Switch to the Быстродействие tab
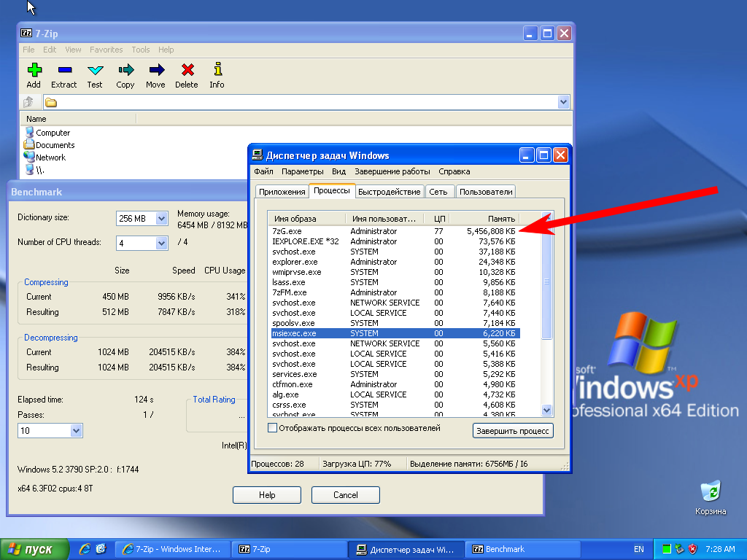Screen dimensions: 747x560 tap(390, 192)
